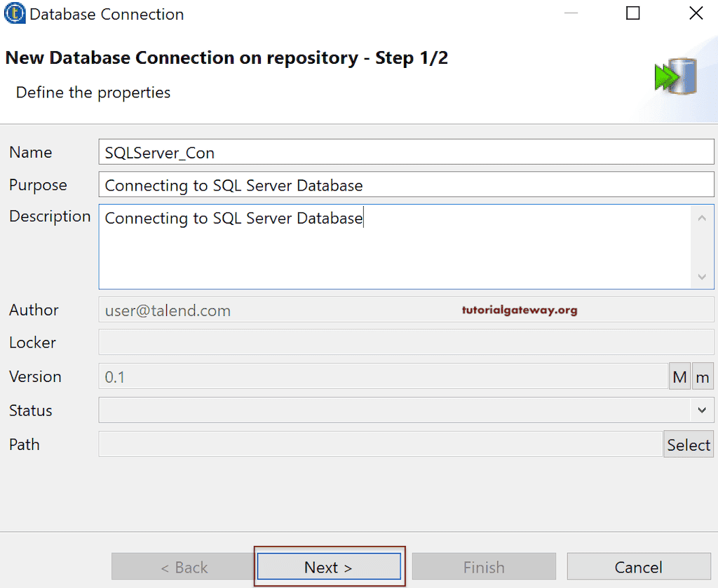Click the disabled Back button
The height and width of the screenshot is (588, 718).
pyautogui.click(x=182, y=566)
